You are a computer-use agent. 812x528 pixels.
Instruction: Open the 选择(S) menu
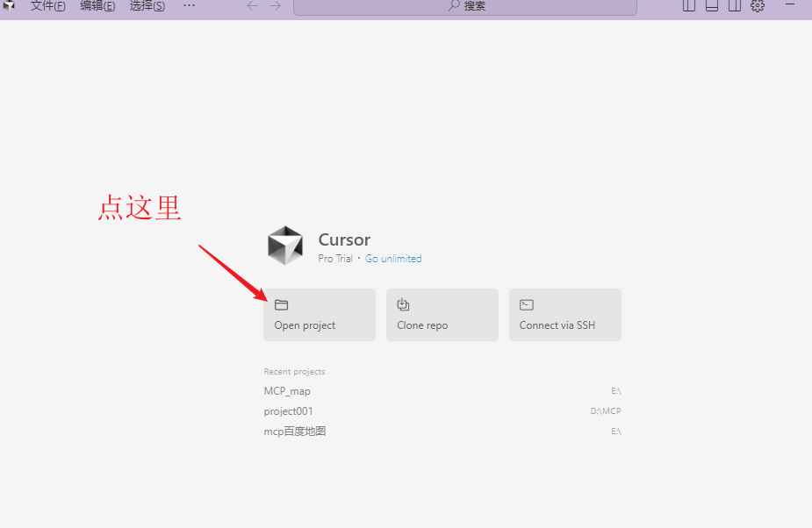tap(147, 6)
